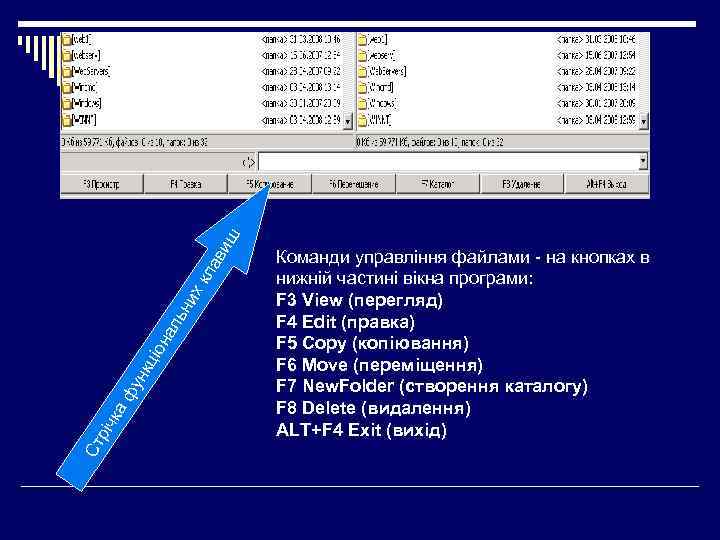The width and height of the screenshot is (720, 540).
Task: Click the 31.03.2008 10:46 date in left panel
Action: coord(315,39)
